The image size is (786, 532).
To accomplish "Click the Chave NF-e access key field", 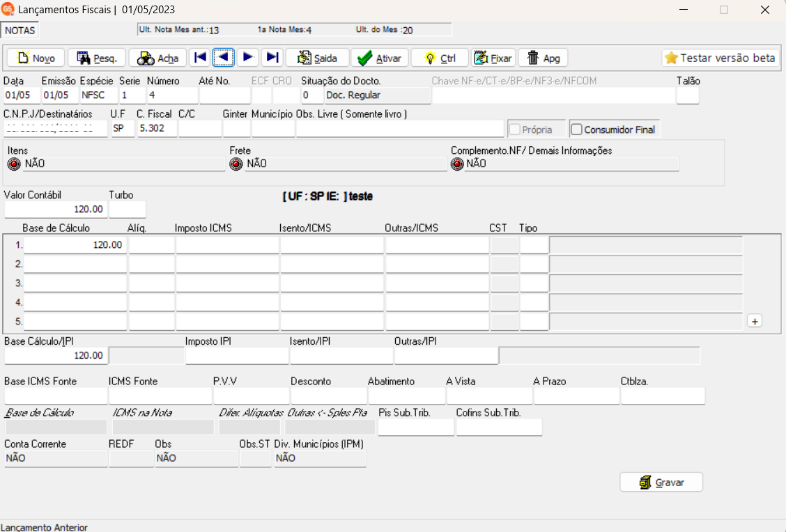I will click(553, 95).
